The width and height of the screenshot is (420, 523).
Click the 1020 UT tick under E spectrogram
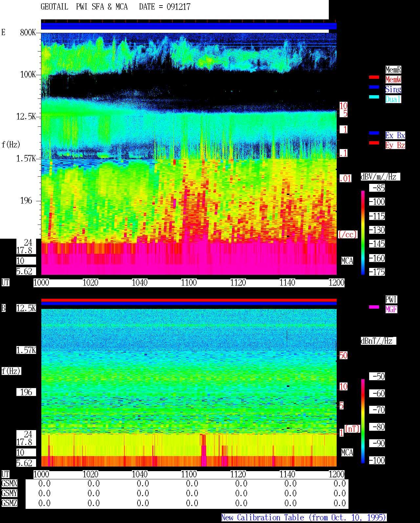[91, 283]
